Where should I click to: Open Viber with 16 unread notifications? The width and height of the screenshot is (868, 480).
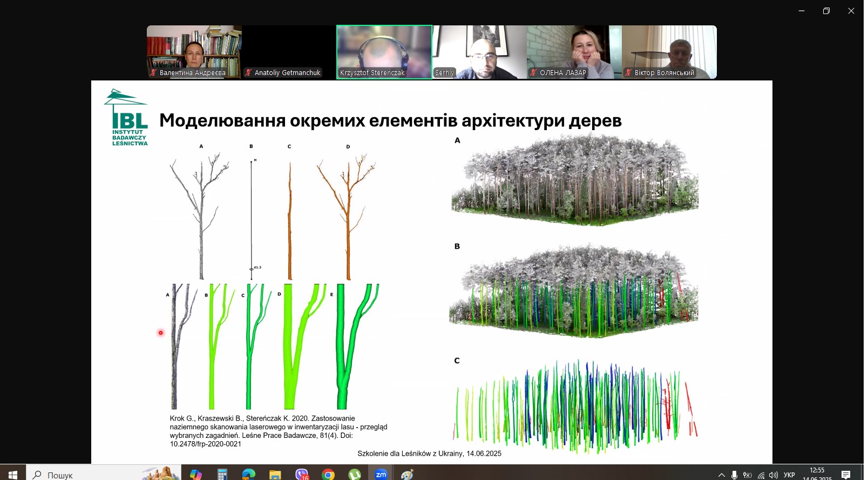coord(302,474)
